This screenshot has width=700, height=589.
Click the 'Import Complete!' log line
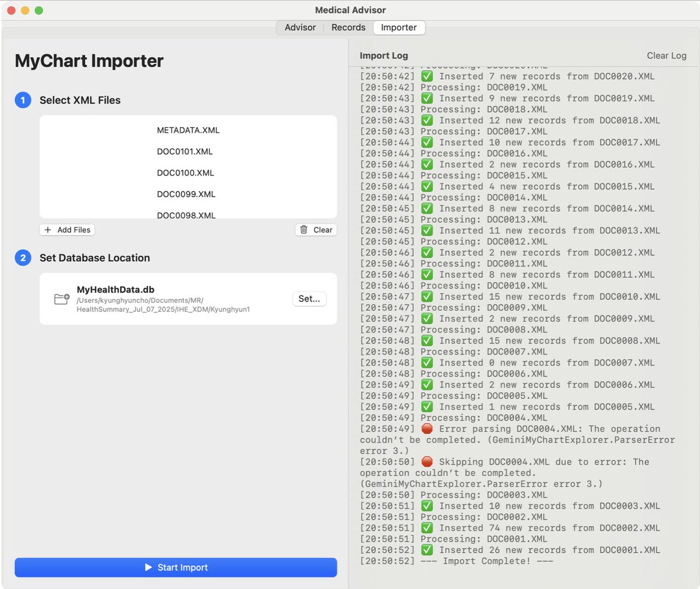pyautogui.click(x=456, y=561)
